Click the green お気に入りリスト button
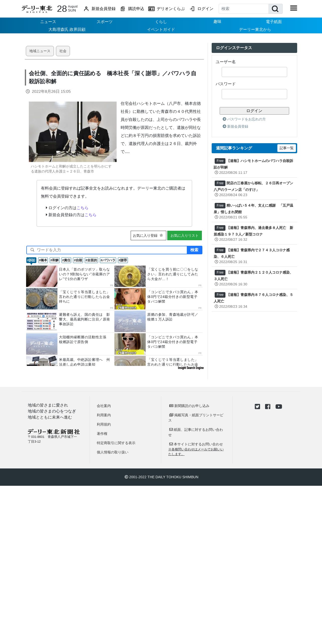 click(x=185, y=235)
